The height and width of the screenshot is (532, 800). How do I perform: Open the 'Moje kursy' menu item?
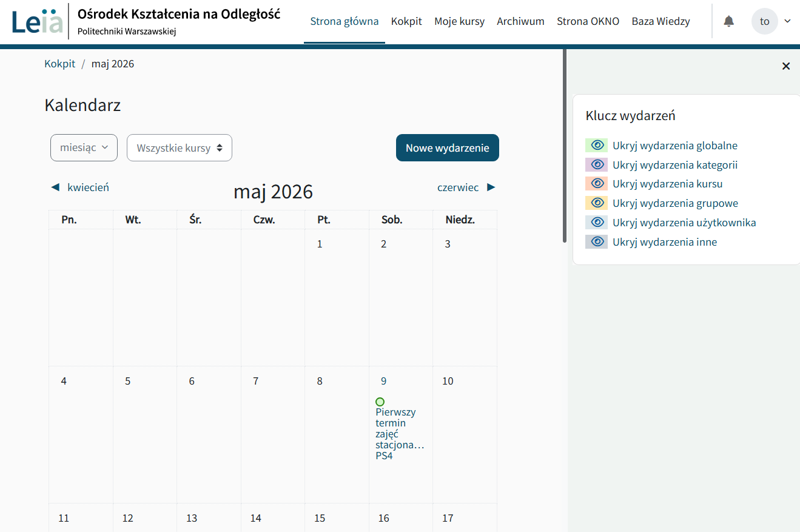point(459,21)
